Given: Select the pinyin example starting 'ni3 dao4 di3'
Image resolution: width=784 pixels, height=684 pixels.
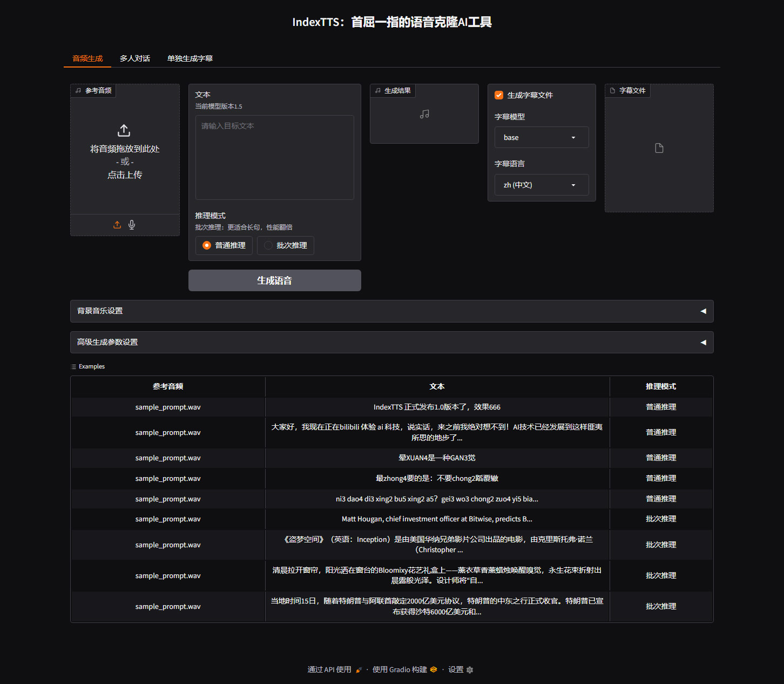Looking at the screenshot, I should coord(437,499).
